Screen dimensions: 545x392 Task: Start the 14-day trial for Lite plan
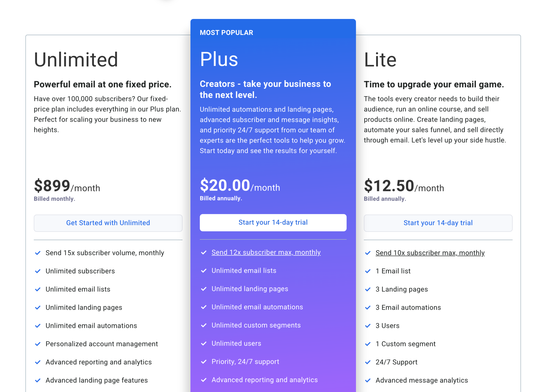[x=438, y=223]
